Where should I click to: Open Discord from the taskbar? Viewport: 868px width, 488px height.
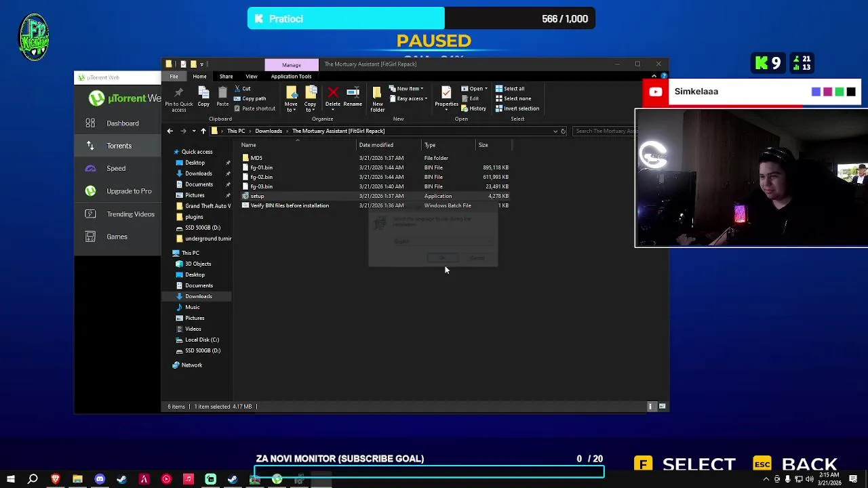(100, 479)
